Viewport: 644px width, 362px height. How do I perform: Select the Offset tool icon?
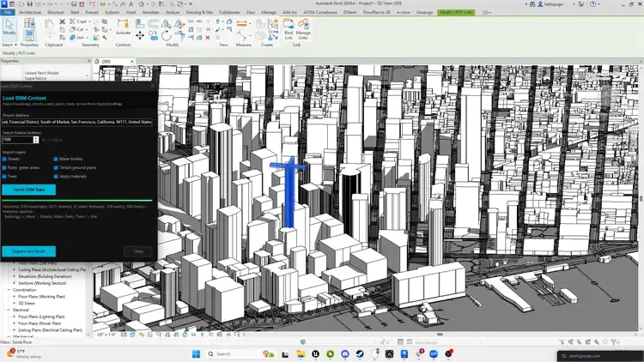pyautogui.click(x=153, y=24)
